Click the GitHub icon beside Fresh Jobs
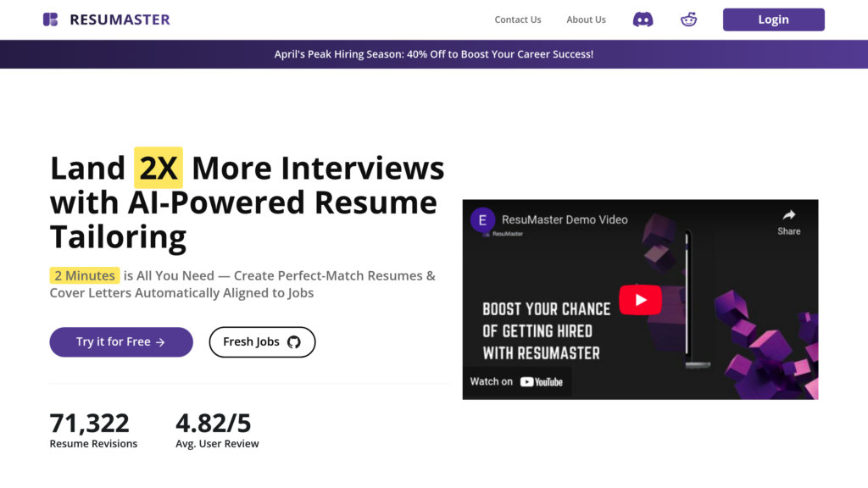This screenshot has height=488, width=868. 294,342
